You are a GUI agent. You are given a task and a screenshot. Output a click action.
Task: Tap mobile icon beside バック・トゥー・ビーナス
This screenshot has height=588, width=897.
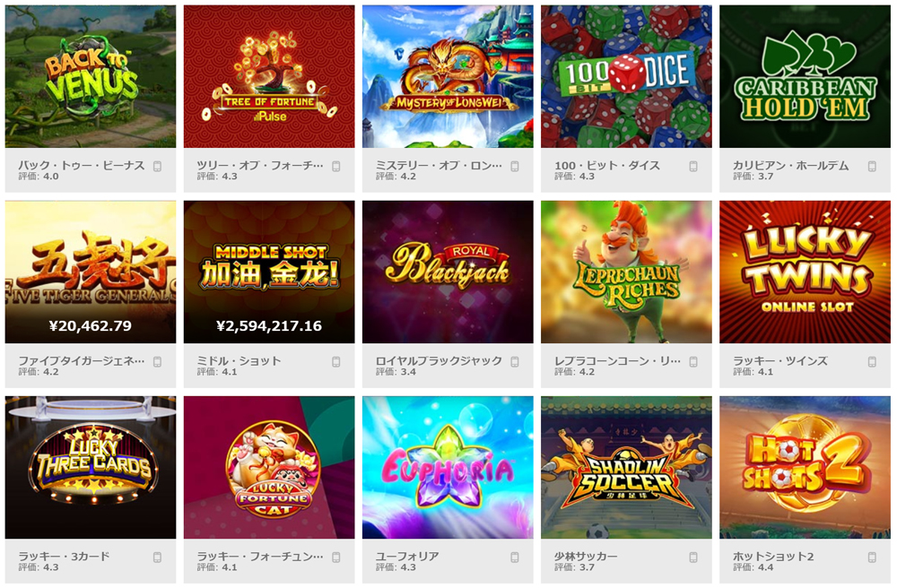click(x=157, y=167)
